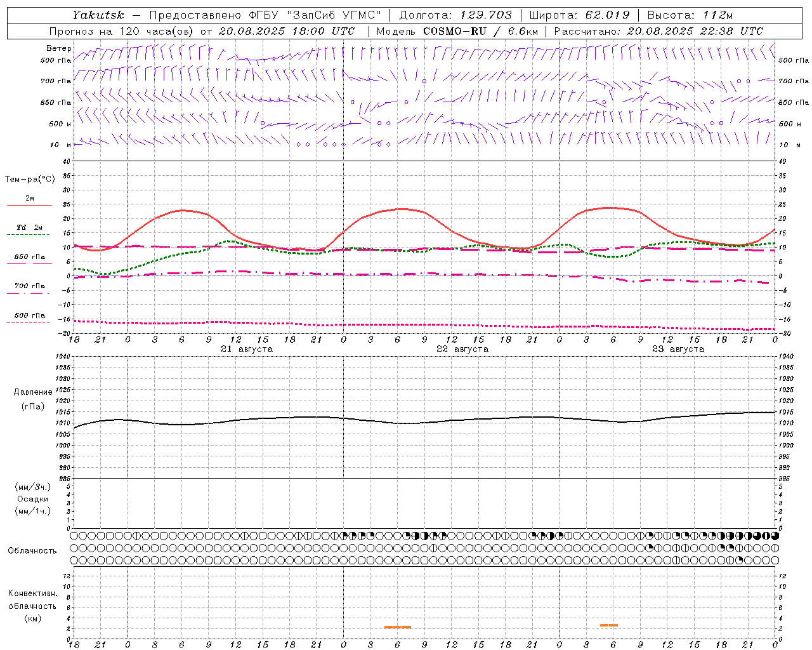
Task: Click the Модель COSMO-RU / 6.6км label
Action: [x=457, y=30]
